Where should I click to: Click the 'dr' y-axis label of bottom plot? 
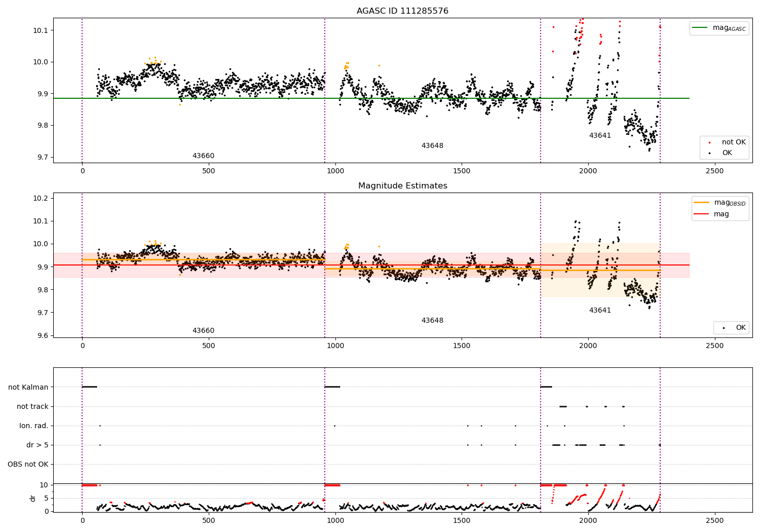32,498
